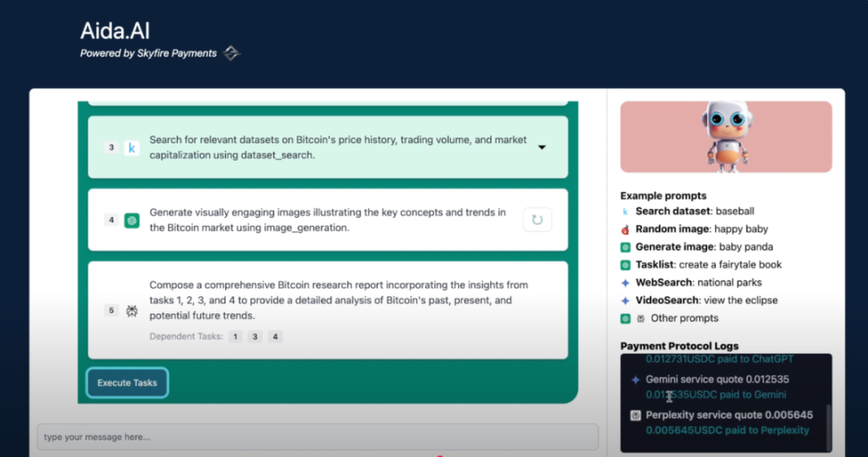Click the Perplexity icon in payment logs

[x=636, y=415]
